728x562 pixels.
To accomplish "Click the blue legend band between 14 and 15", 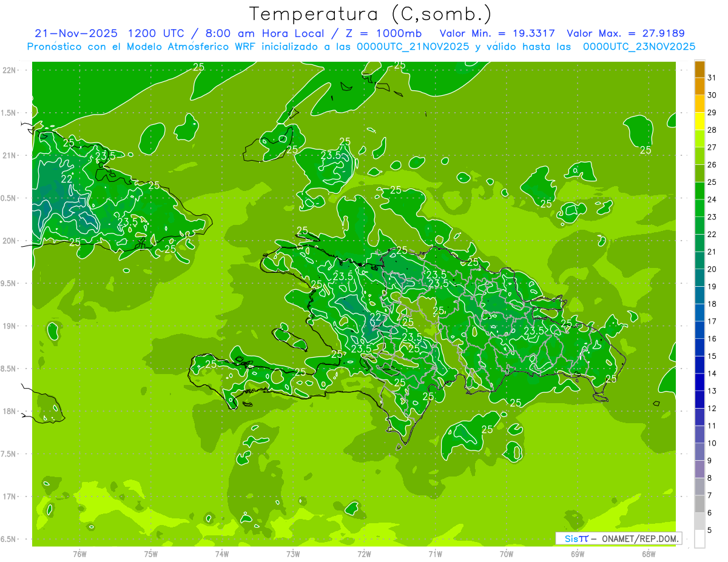I will (699, 364).
